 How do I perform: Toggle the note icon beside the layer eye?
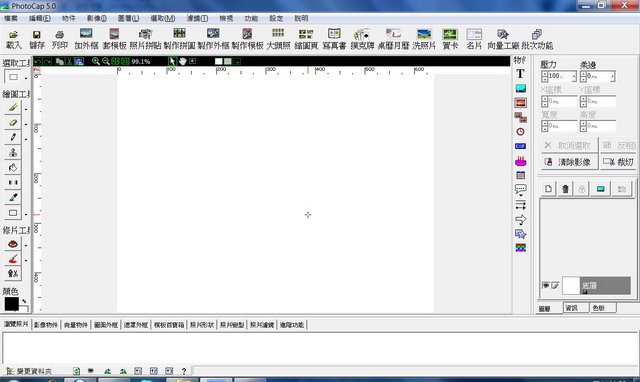click(555, 285)
